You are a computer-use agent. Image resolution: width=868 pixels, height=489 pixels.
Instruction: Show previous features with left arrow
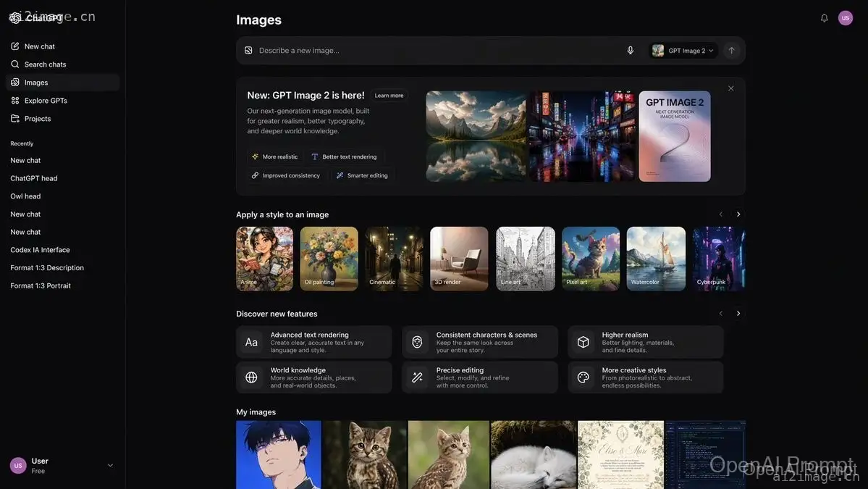(x=721, y=314)
